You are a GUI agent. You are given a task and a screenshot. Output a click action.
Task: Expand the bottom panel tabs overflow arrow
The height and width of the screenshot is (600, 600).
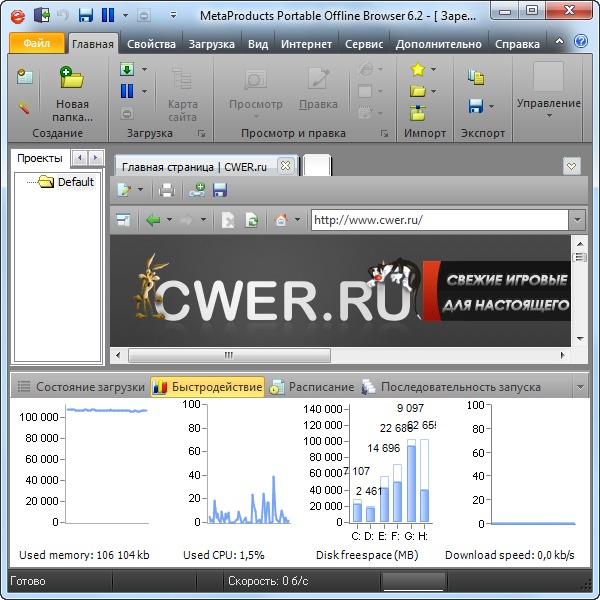579,387
